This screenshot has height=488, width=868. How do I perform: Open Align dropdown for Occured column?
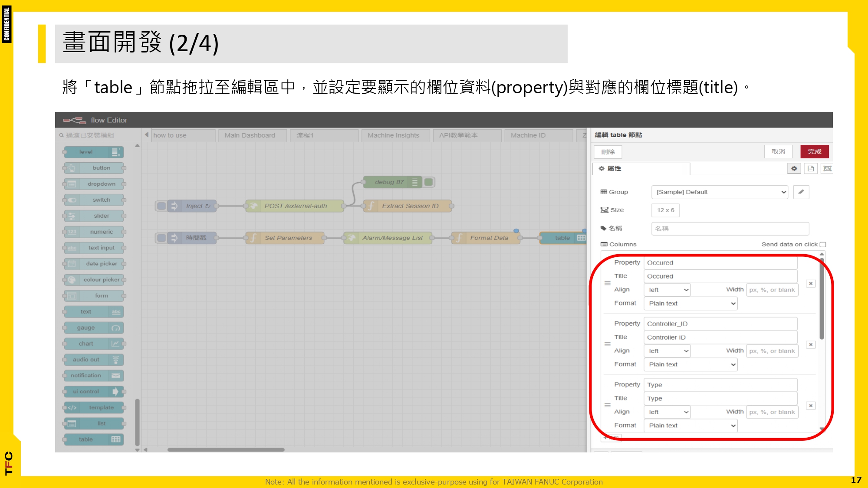(667, 290)
